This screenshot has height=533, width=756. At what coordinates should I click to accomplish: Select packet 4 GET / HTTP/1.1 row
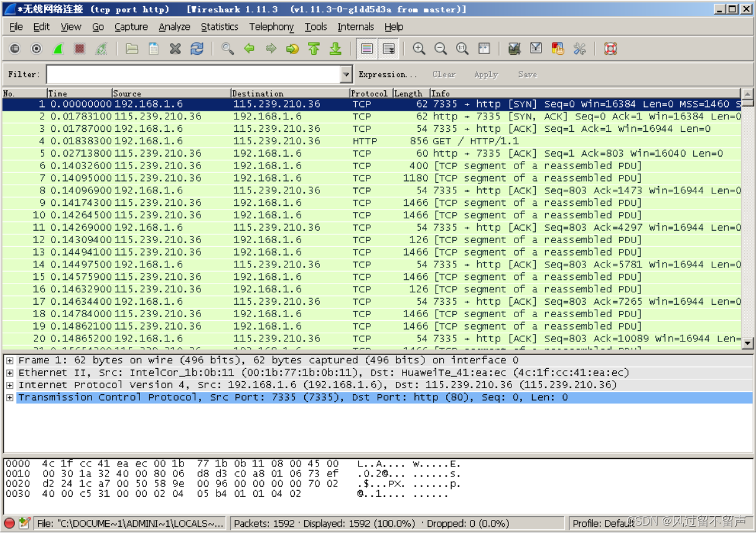(371, 141)
